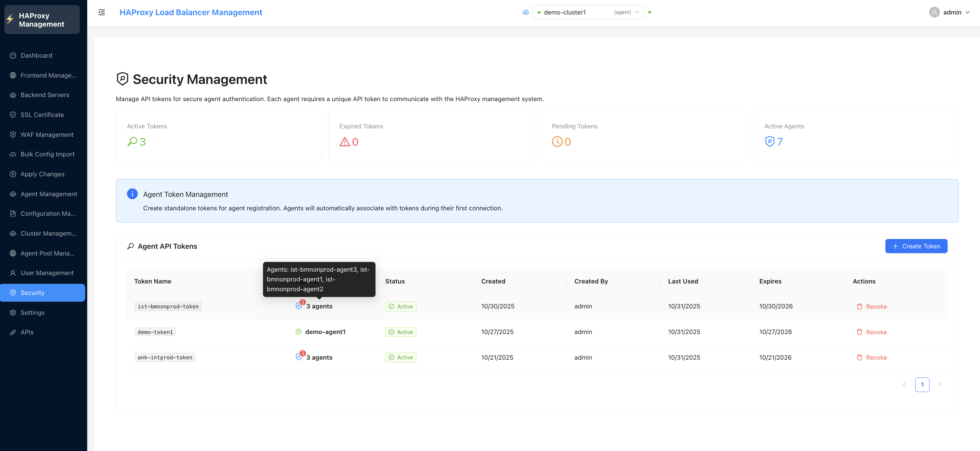The width and height of the screenshot is (980, 451).
Task: Click Active status tag for ank-intprod-token
Action: [401, 358]
